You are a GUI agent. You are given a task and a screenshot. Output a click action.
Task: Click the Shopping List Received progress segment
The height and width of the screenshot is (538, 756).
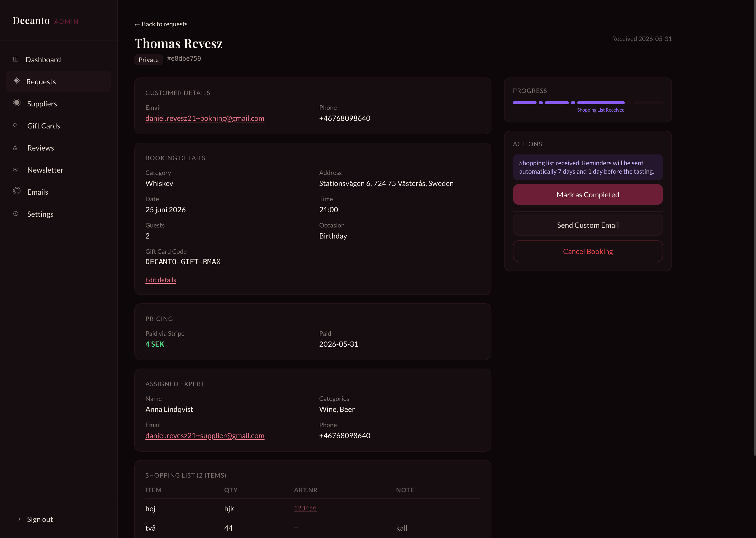pos(601,103)
